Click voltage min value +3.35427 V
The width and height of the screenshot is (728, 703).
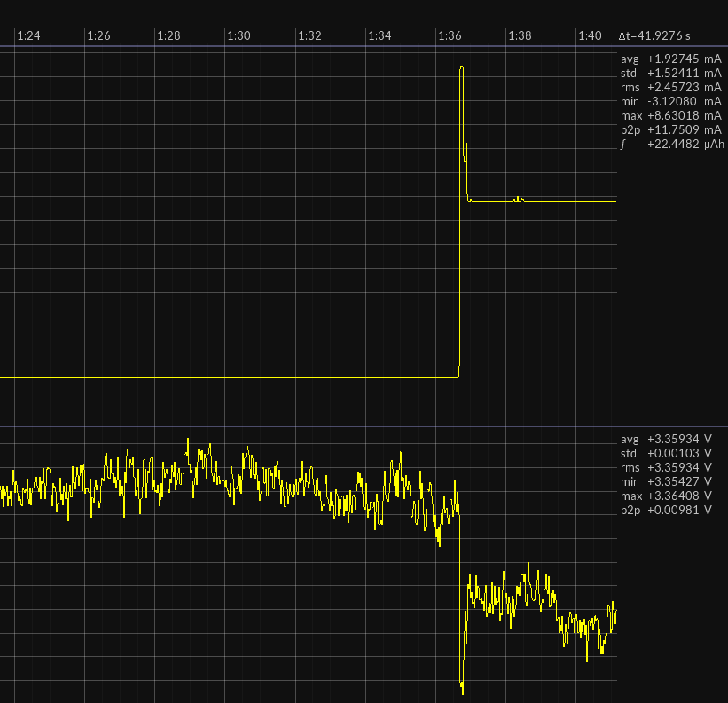(679, 481)
